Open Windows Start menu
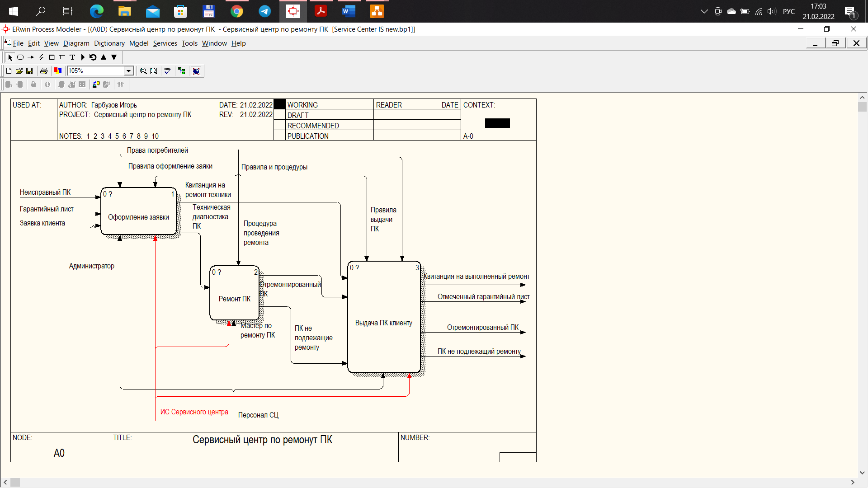The height and width of the screenshot is (488, 868). pyautogui.click(x=14, y=11)
